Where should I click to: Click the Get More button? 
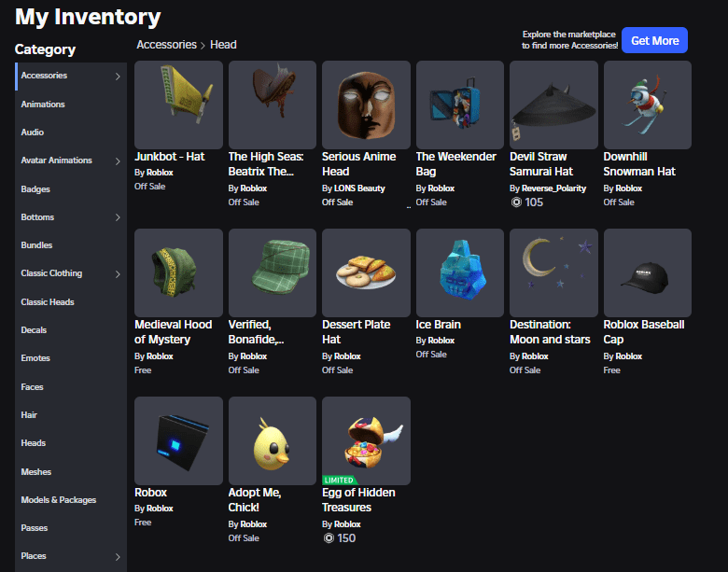tap(654, 40)
